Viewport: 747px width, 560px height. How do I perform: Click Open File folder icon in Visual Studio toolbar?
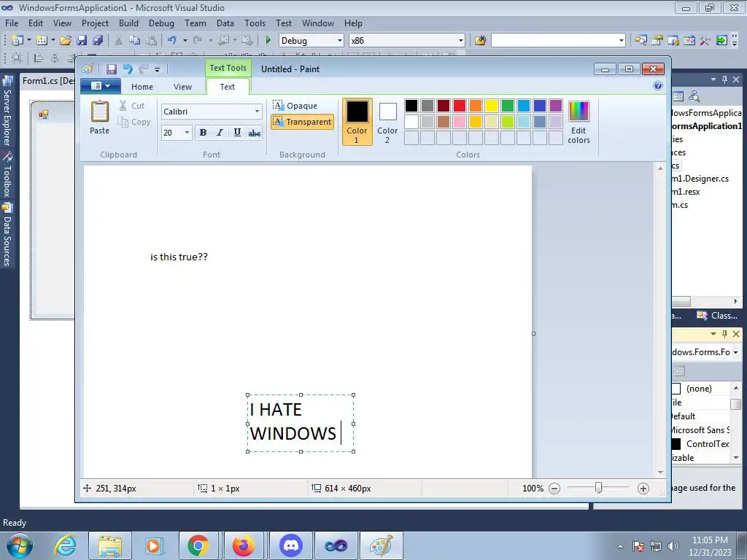click(66, 41)
